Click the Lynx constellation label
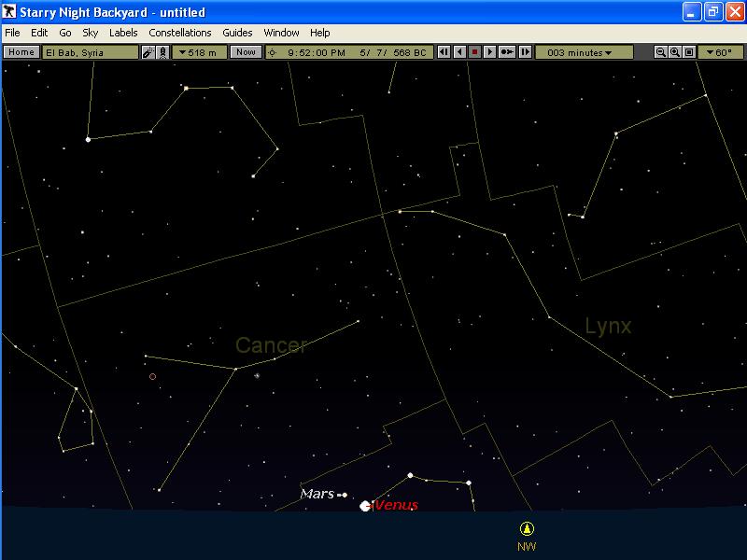This screenshot has height=560, width=747. click(x=609, y=326)
